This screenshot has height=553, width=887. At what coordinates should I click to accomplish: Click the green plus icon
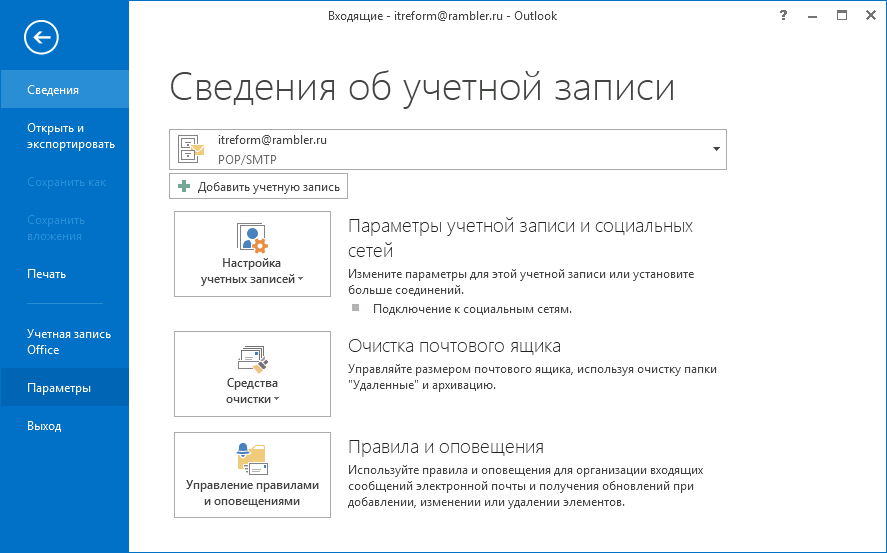pos(184,187)
